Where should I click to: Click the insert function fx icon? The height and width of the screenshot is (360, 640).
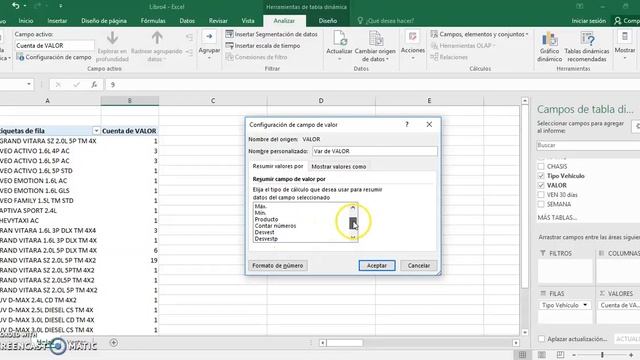[94, 84]
